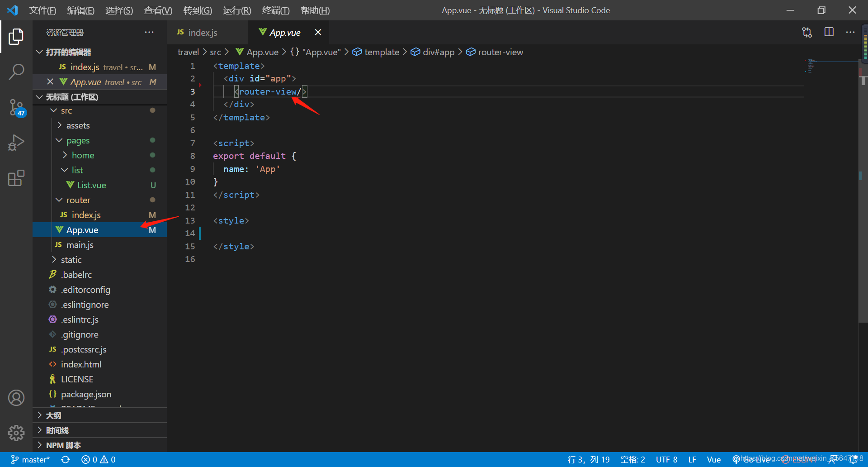
Task: Collapse the src folder
Action: pyautogui.click(x=99, y=110)
